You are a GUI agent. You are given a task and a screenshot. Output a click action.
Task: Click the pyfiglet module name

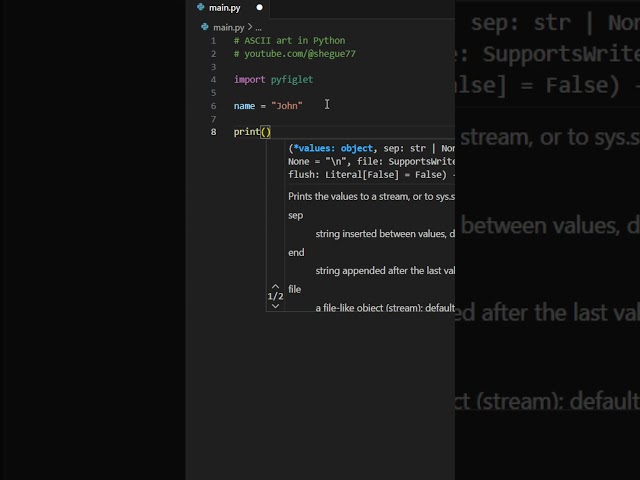point(292,80)
